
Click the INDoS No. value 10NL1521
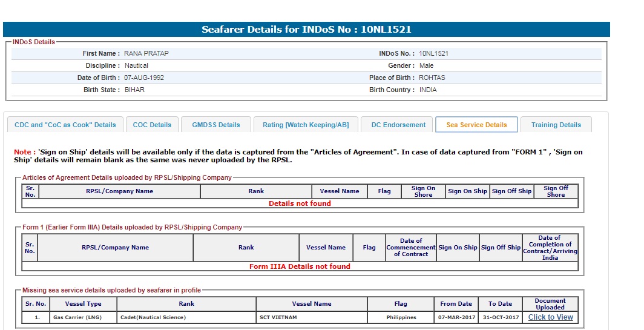(433, 53)
